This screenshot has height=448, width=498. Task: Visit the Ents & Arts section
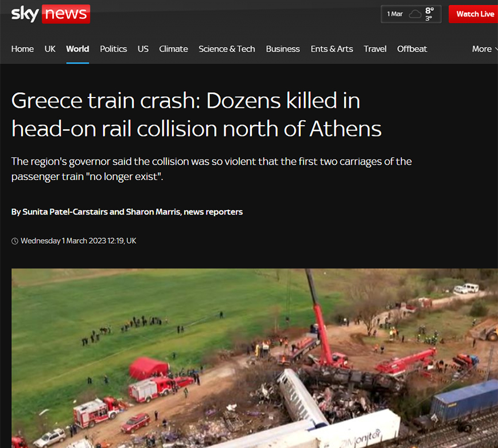pos(332,49)
